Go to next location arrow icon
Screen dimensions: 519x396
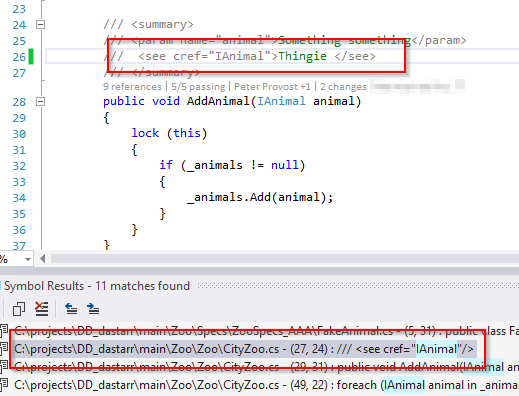click(93, 309)
